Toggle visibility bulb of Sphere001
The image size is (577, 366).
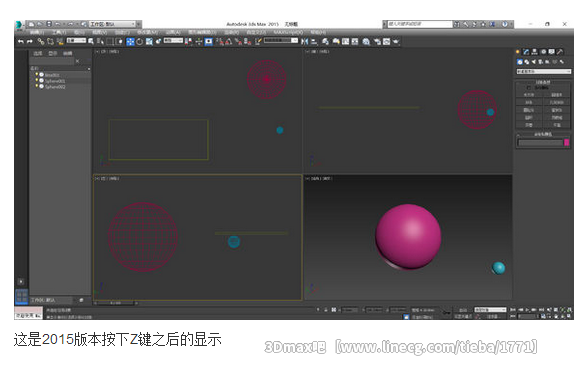click(37, 81)
